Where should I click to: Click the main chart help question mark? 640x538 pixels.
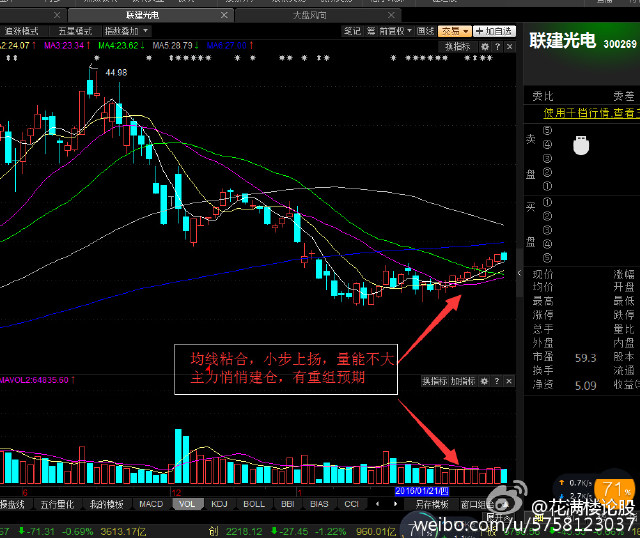click(496, 46)
